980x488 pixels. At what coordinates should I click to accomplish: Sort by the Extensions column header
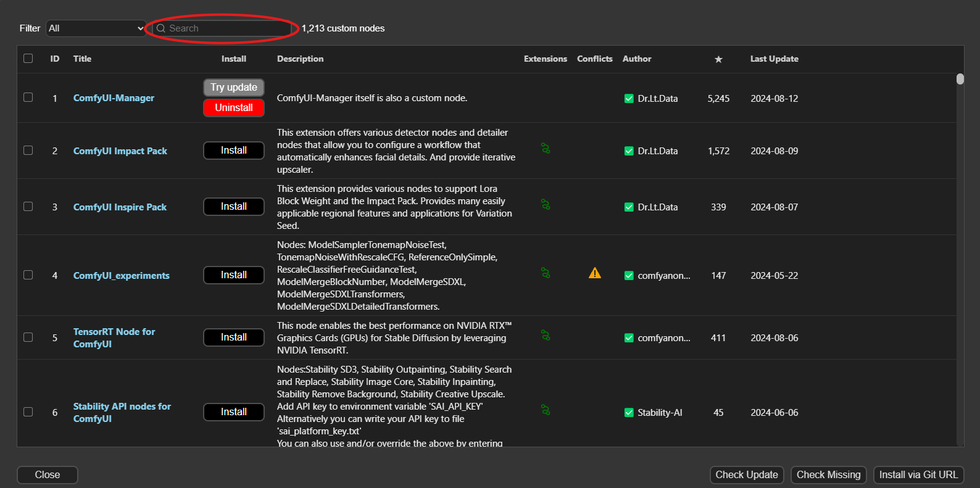(546, 59)
